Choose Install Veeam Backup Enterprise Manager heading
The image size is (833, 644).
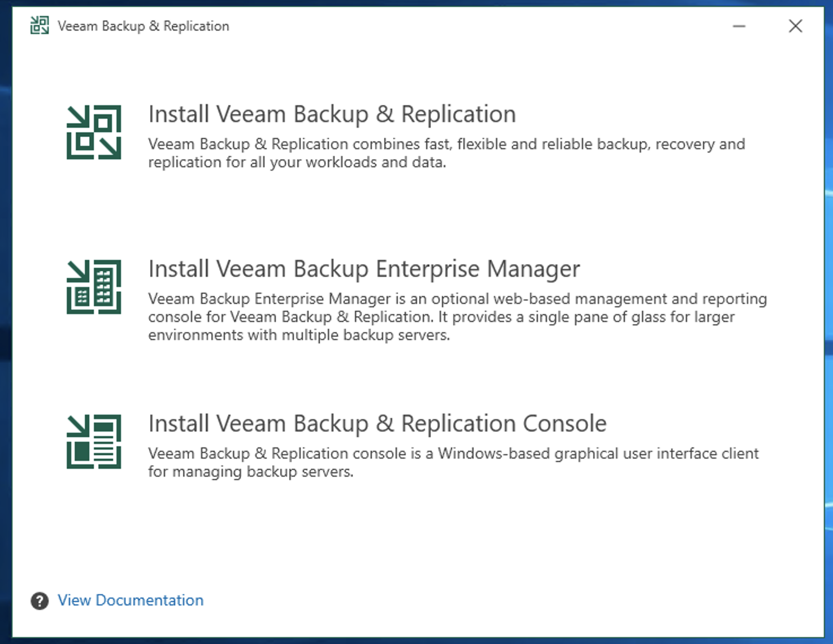pyautogui.click(x=364, y=269)
